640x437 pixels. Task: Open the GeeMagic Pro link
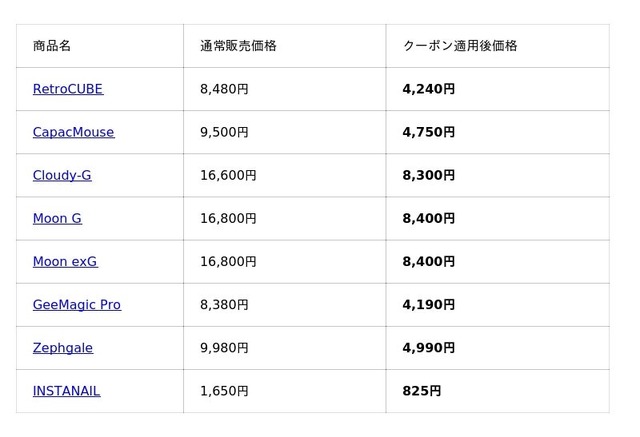click(x=77, y=305)
